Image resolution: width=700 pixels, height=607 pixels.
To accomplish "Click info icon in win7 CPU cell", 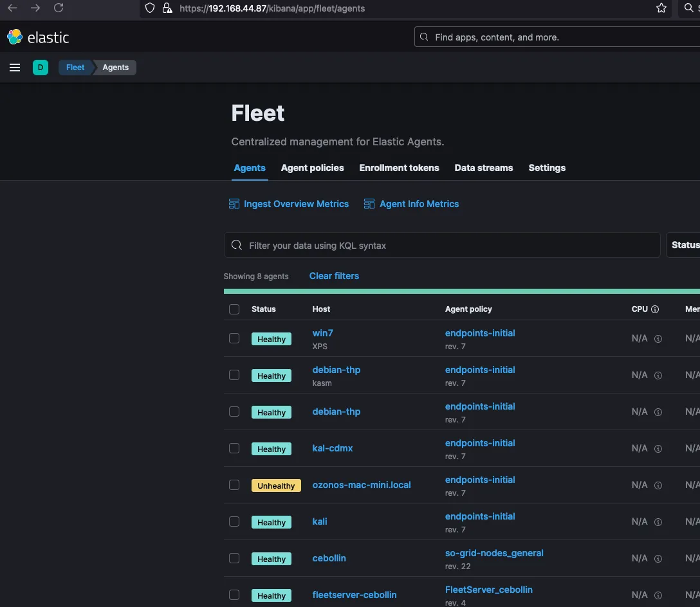I will tap(658, 339).
